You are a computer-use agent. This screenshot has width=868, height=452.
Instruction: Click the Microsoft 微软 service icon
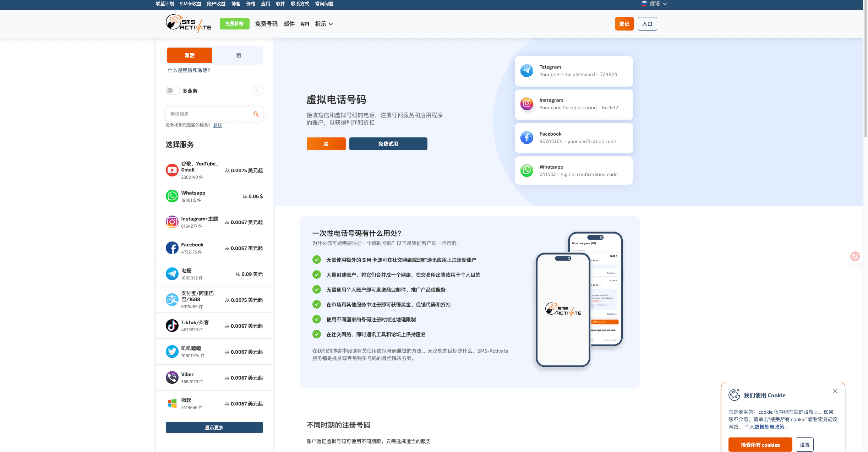click(172, 403)
